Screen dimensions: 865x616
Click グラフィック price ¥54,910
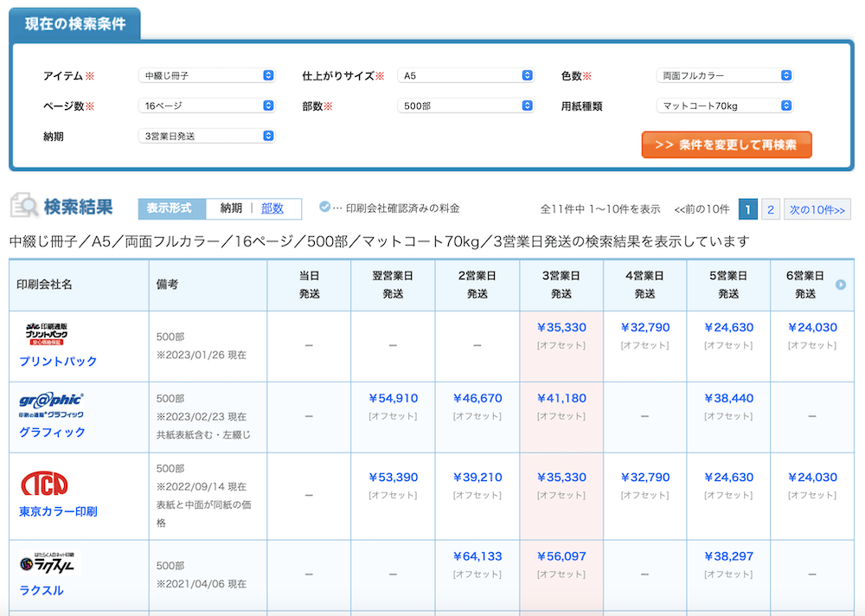394,398
